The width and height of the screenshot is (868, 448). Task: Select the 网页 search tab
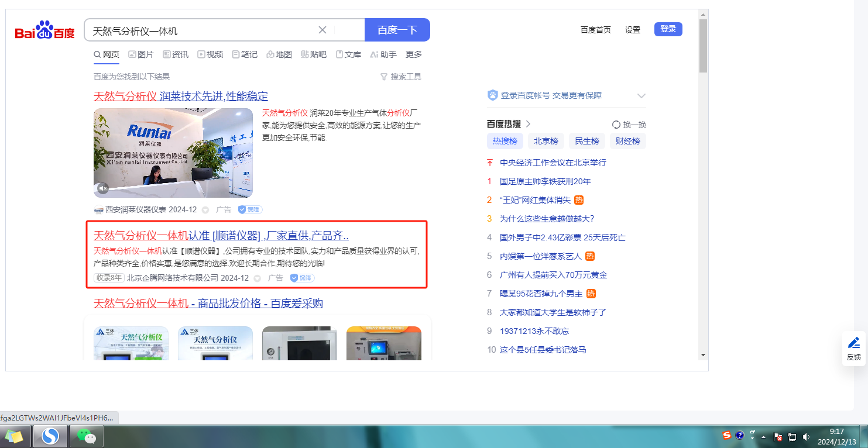point(107,54)
